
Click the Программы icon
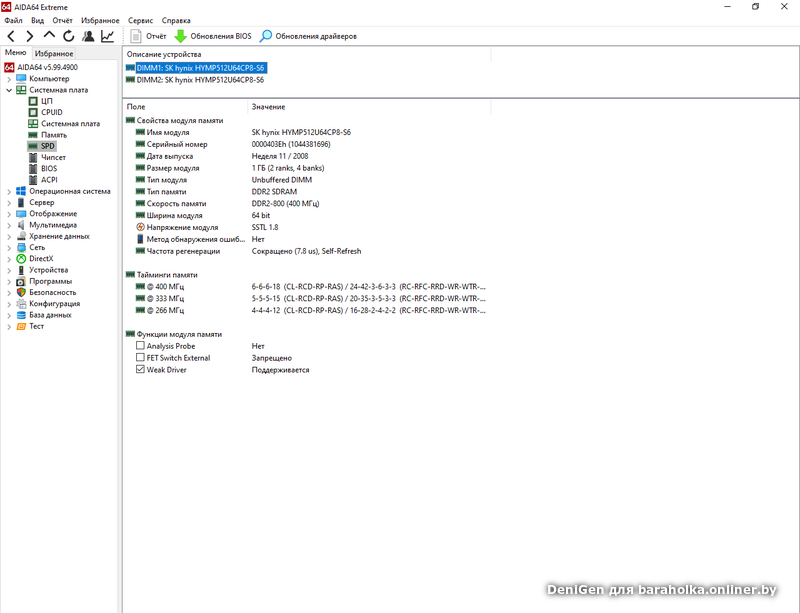pos(21,281)
